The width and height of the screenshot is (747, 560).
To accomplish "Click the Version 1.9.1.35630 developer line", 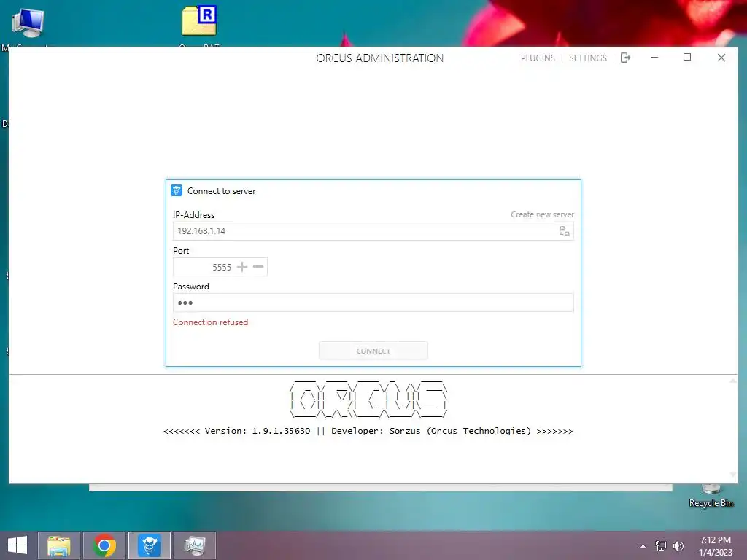I will click(x=368, y=431).
